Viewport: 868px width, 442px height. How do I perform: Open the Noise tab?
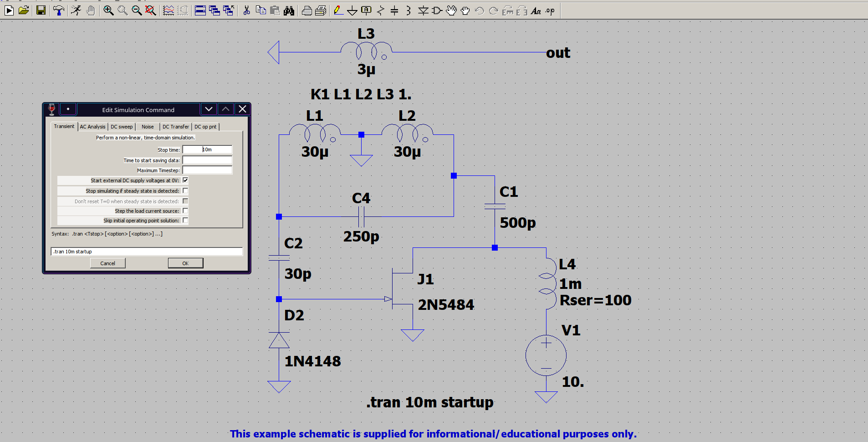pos(148,127)
